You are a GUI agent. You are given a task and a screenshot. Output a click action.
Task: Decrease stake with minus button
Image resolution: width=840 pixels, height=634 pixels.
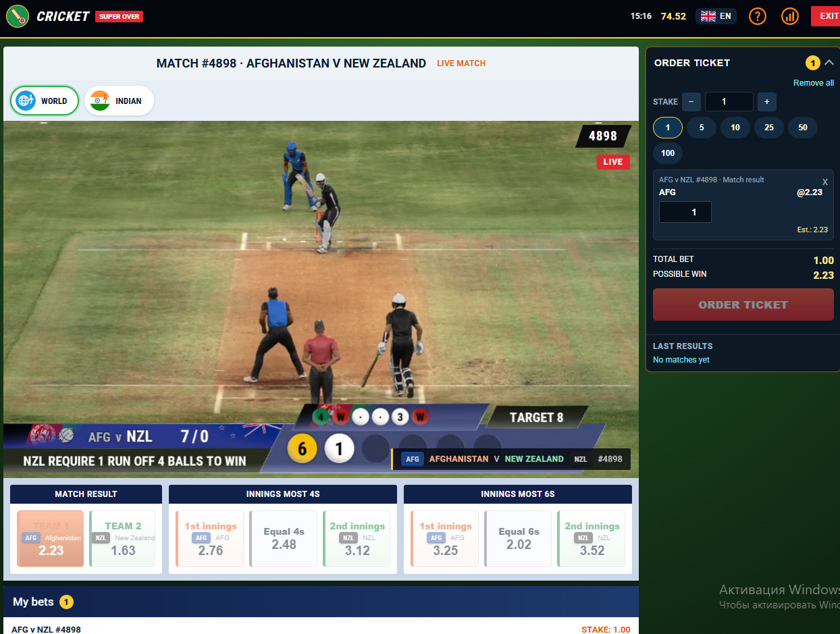[x=691, y=102]
